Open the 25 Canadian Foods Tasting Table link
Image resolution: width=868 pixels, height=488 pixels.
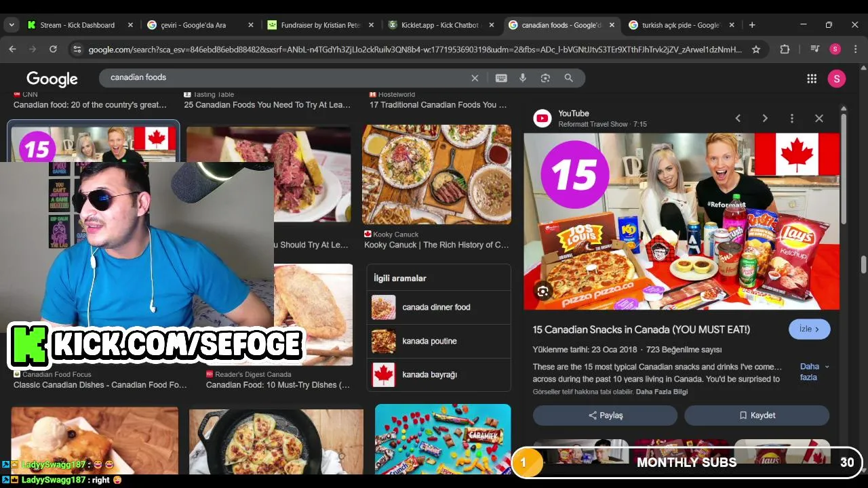point(267,105)
